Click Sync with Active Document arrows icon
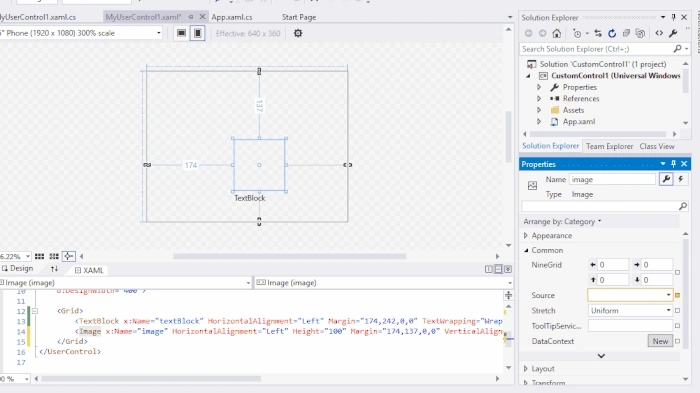Viewport: 700px width, 393px height. pyautogui.click(x=598, y=33)
